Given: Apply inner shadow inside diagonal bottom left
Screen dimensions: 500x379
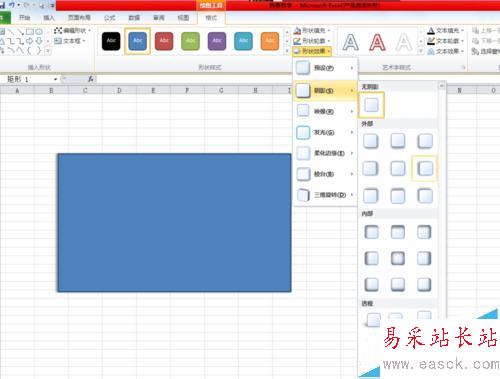Looking at the screenshot, I should point(371,285).
